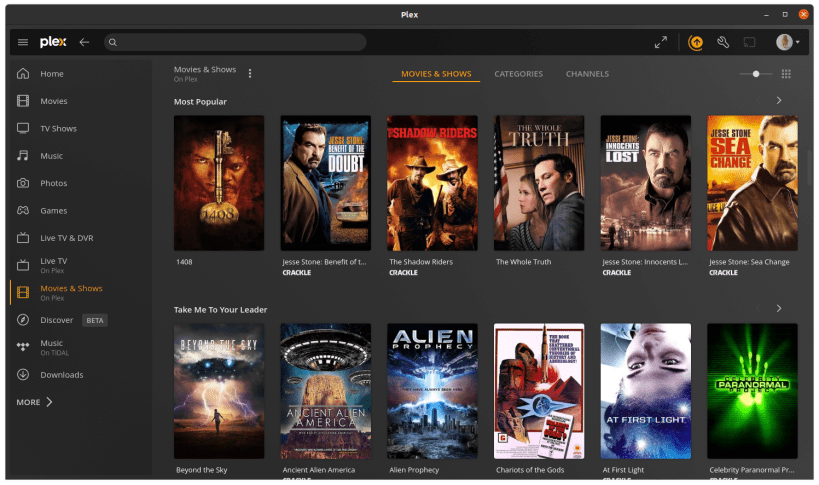
Task: Open Jesse Stone: Sea Change poster
Action: point(752,183)
